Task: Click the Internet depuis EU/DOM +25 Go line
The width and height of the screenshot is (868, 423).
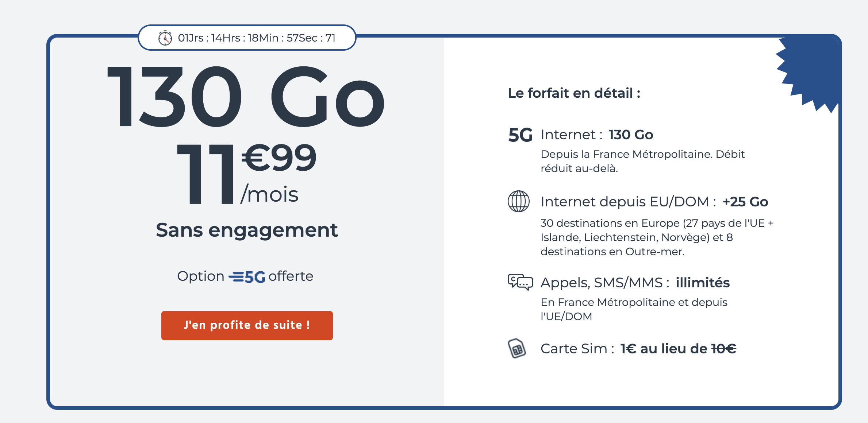Action: pos(654,202)
